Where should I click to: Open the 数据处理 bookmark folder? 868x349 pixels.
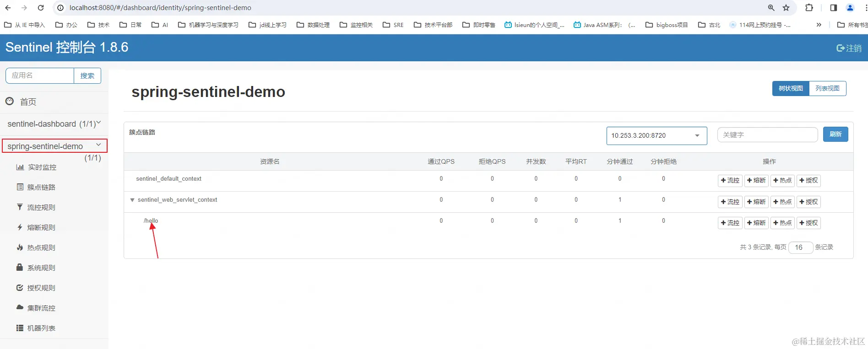pyautogui.click(x=313, y=25)
